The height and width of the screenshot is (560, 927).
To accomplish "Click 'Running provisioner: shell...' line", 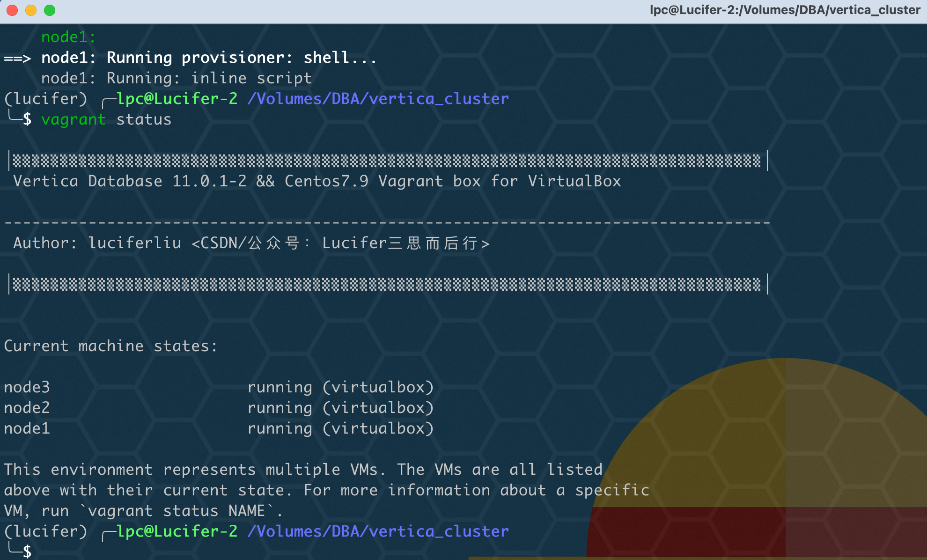I will [241, 58].
